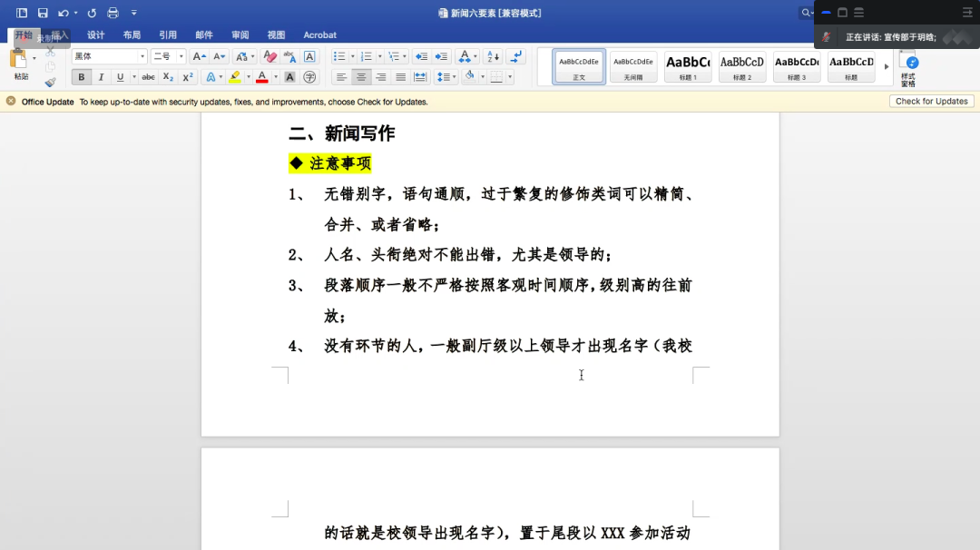Click the enclosed character 字 icon
980x550 pixels.
(x=309, y=77)
